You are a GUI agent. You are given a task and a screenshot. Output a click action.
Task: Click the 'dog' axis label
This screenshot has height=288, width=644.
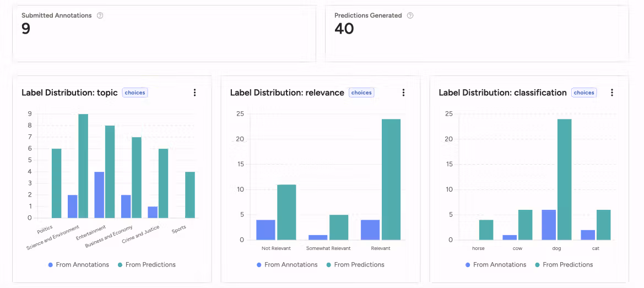pyautogui.click(x=557, y=248)
